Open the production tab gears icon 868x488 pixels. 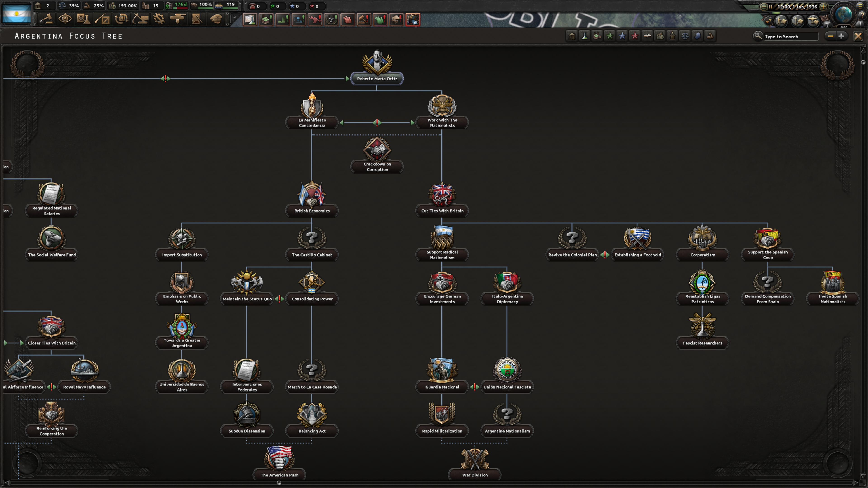[x=159, y=19]
